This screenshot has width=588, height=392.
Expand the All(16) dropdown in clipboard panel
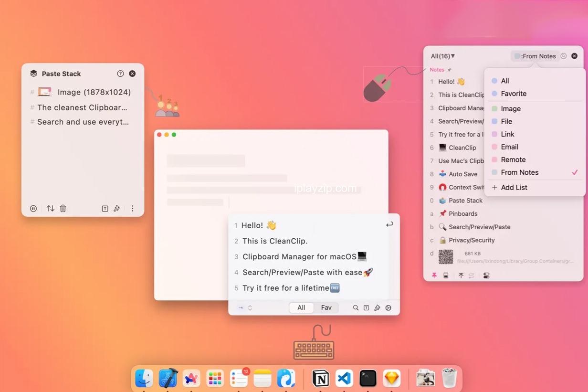click(x=443, y=56)
